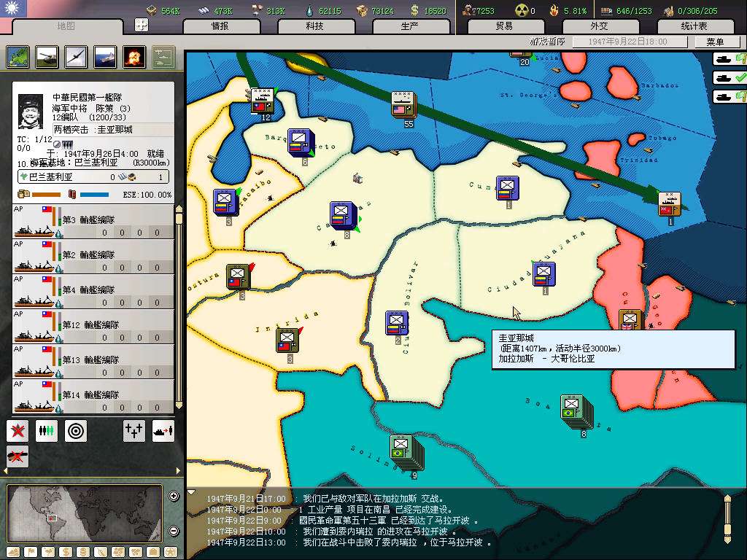Expand the message log with top-left arrow
The width and height of the screenshot is (747, 560).
pos(192,492)
